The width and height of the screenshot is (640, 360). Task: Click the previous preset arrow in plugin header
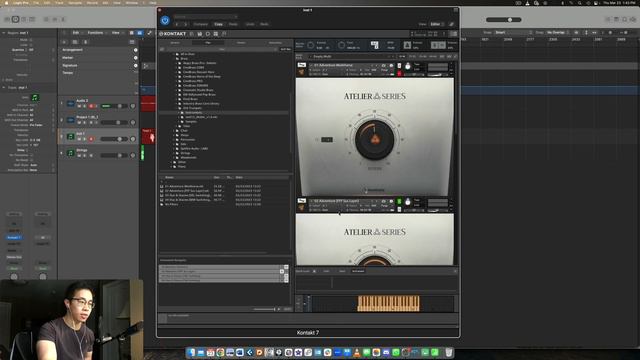click(x=177, y=24)
